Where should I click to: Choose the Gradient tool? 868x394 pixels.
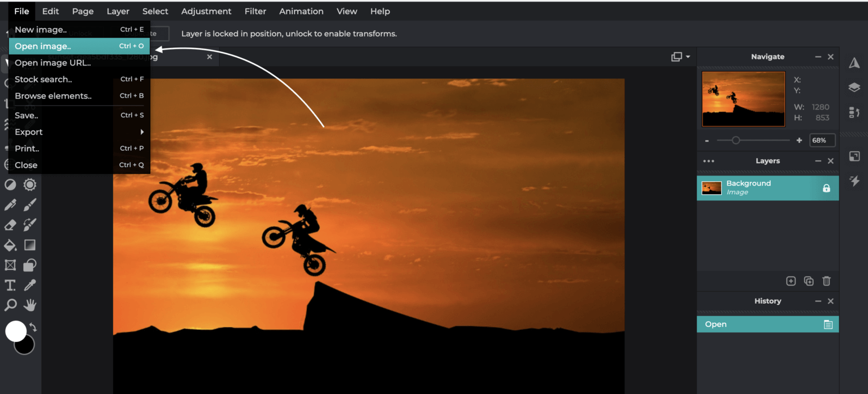click(29, 245)
